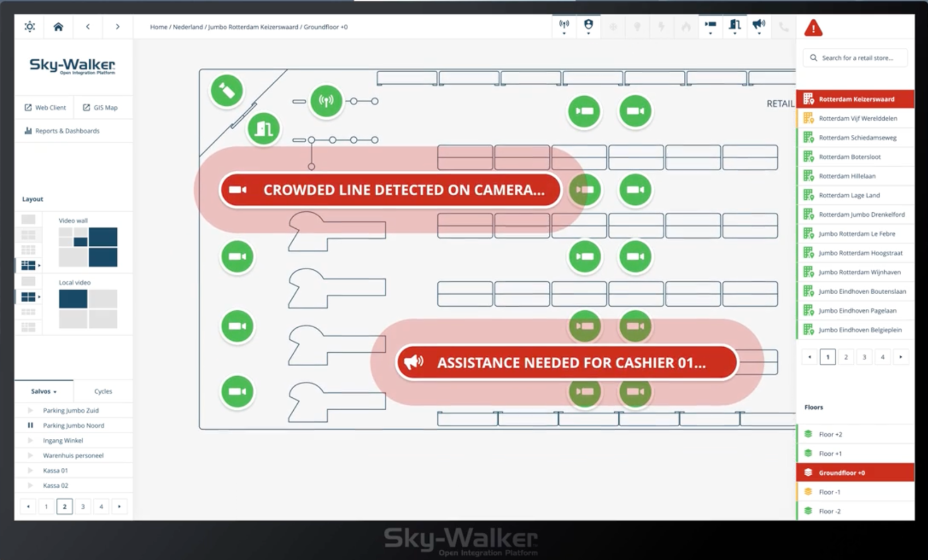Select the active mixed-grid video wall layout
This screenshot has width=928, height=560.
pyautogui.click(x=28, y=265)
